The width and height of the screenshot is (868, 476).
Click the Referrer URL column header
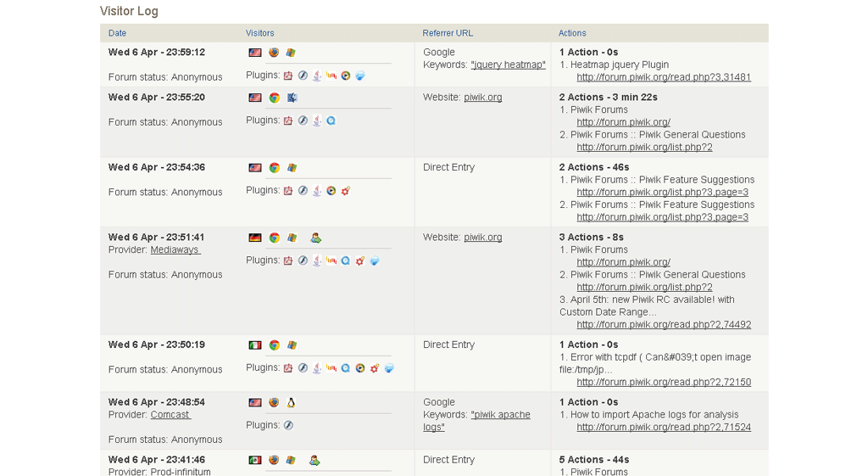click(x=448, y=33)
